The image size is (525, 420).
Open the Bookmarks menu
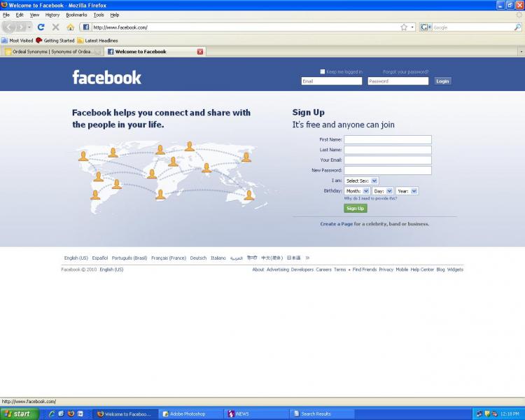(76, 15)
